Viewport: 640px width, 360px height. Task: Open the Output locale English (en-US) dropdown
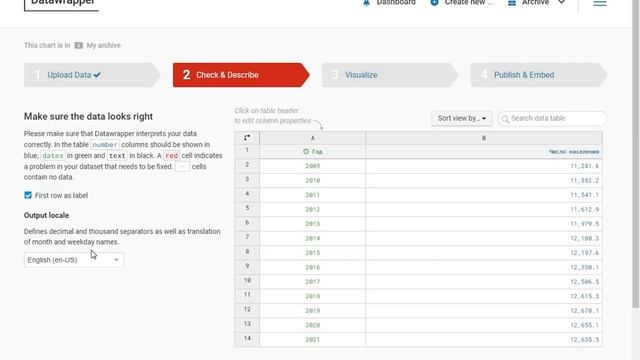coord(74,260)
